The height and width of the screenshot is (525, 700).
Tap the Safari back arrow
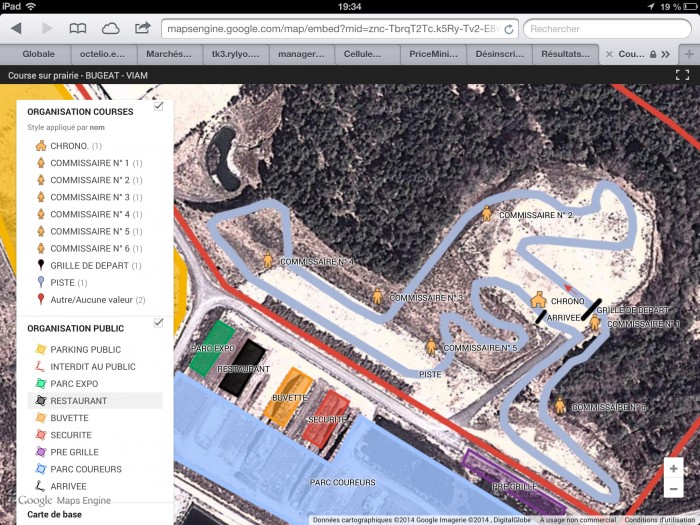coord(17,29)
